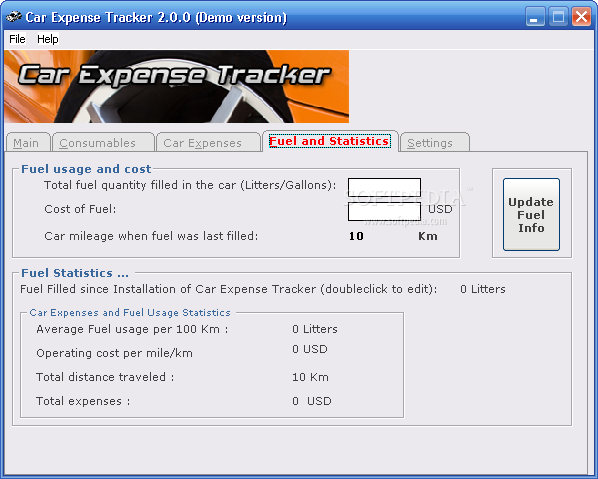Minimize the Car Expense Tracker window

click(535, 17)
